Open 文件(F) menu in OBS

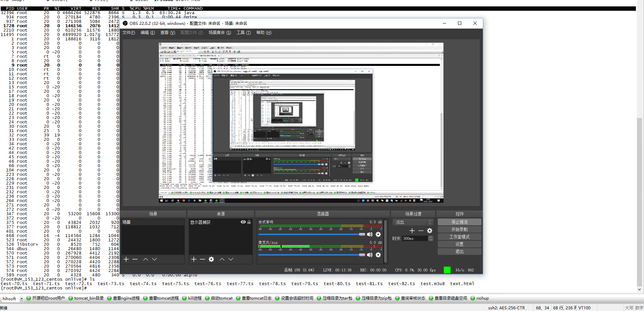pos(129,33)
